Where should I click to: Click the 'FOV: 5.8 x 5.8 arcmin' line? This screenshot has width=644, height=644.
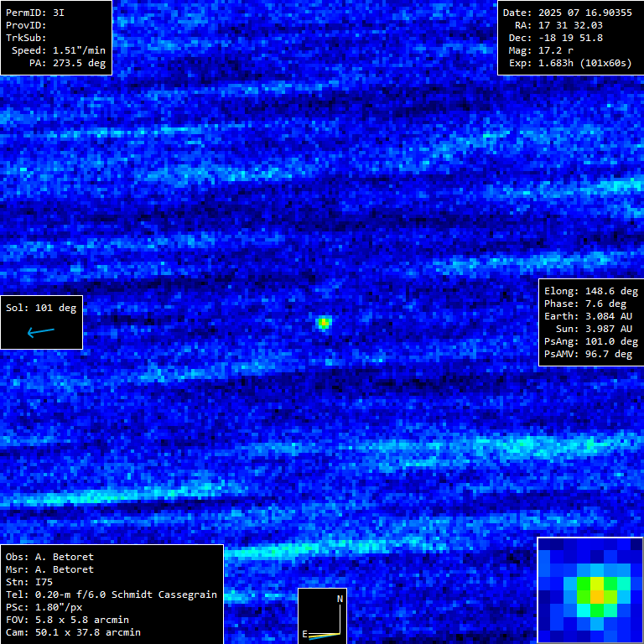click(x=67, y=621)
